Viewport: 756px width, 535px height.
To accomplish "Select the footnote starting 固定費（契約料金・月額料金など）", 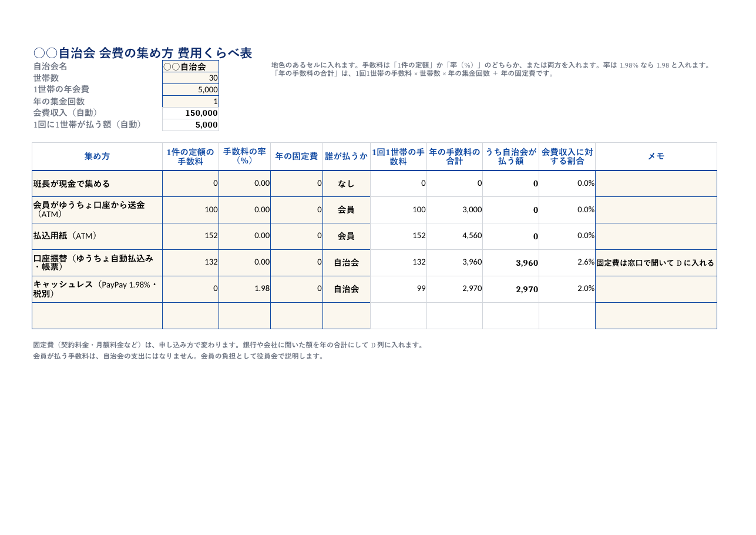I will point(229,345).
